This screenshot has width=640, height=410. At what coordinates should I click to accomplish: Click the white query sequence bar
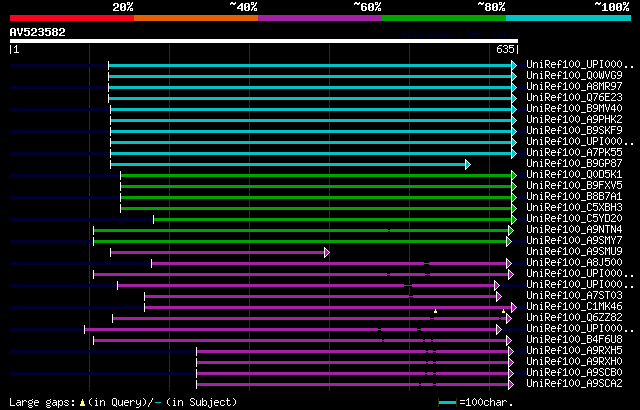point(264,41)
